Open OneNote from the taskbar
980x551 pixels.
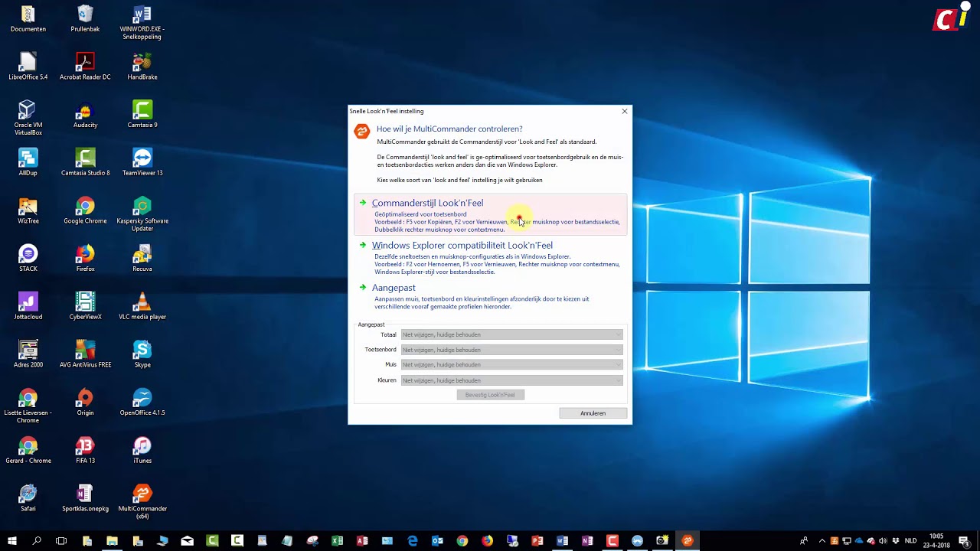coord(587,541)
